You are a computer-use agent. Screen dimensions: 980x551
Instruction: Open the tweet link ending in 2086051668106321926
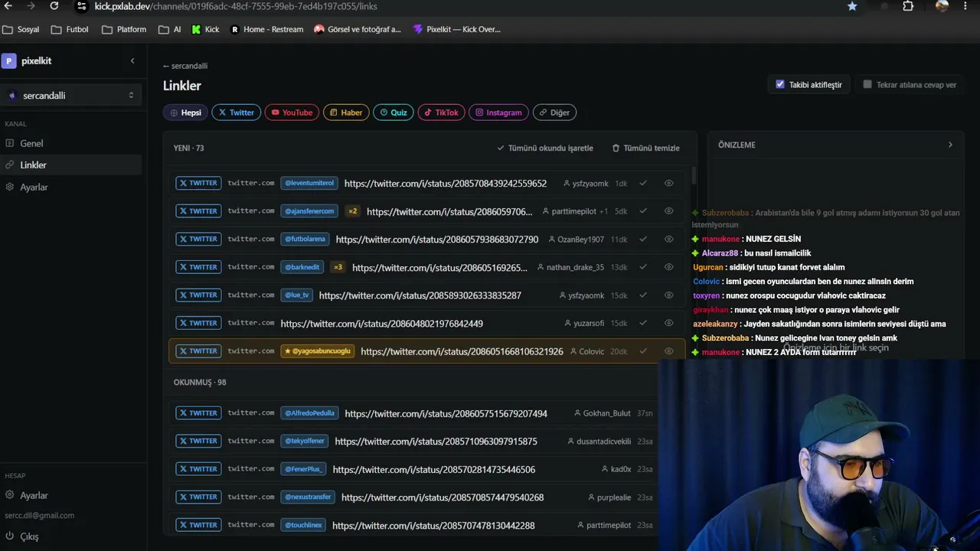(x=462, y=351)
